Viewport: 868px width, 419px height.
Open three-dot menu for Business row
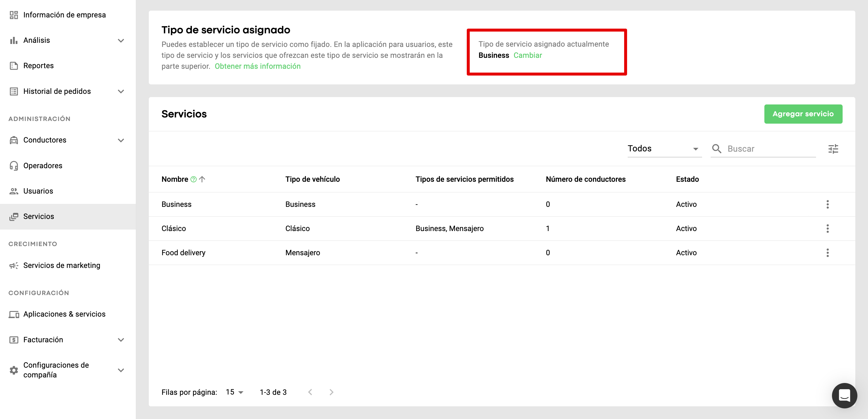coord(827,204)
